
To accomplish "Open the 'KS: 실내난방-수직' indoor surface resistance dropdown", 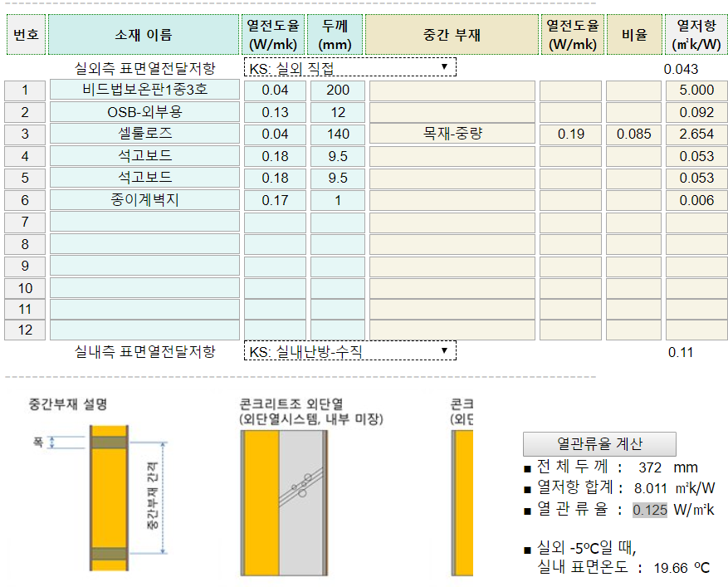I will [x=349, y=351].
